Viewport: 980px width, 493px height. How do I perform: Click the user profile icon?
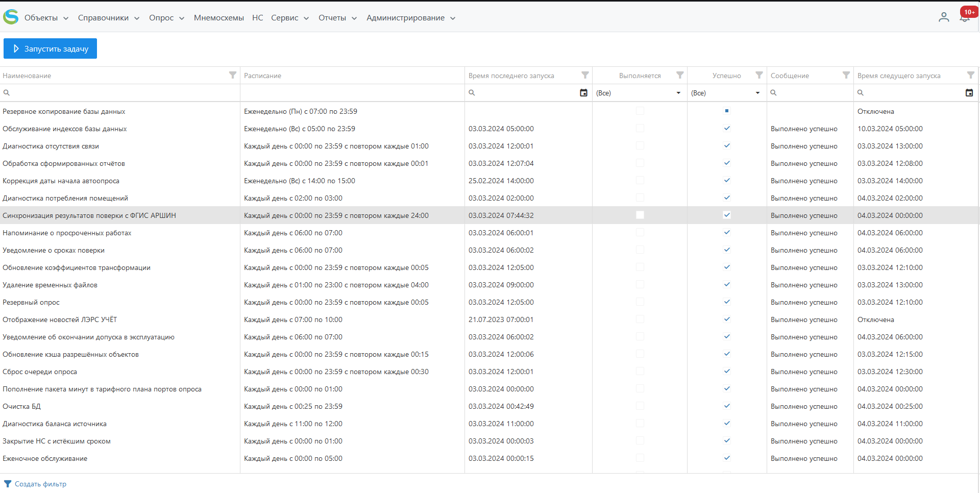[x=944, y=17]
